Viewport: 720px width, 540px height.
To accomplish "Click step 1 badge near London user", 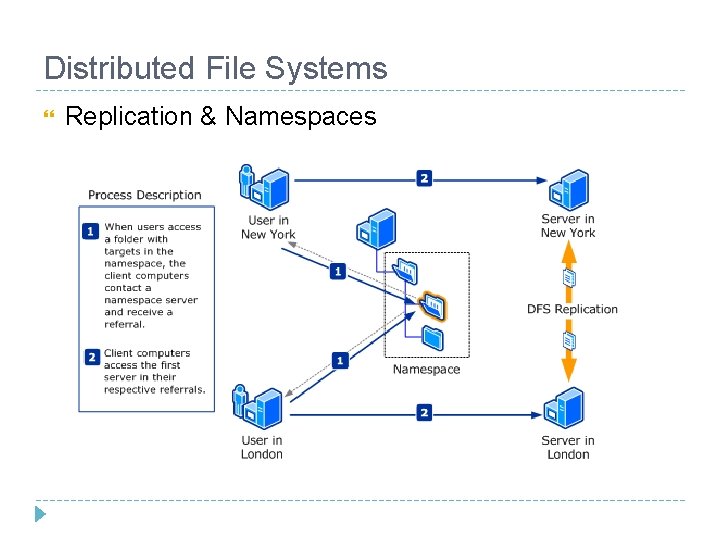I will [340, 360].
